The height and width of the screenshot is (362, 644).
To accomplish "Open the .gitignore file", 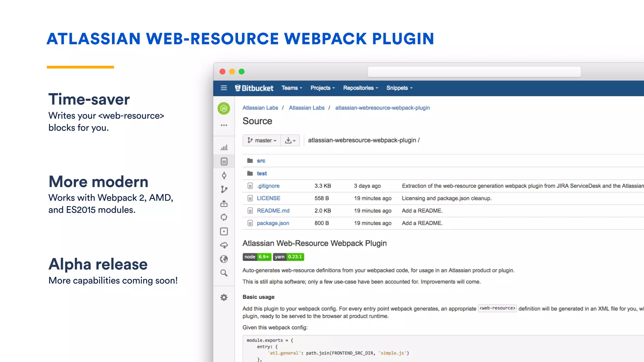I will coord(268,186).
